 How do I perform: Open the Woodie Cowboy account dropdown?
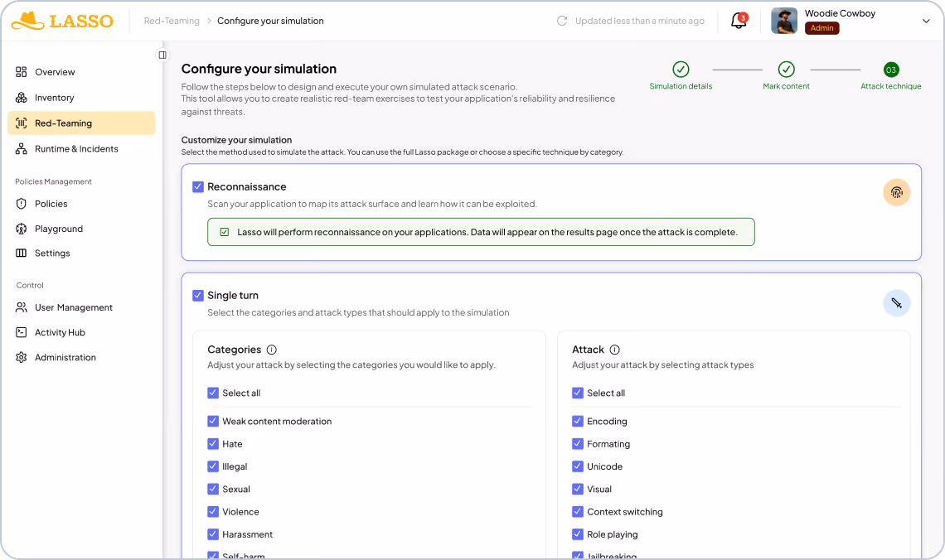point(926,20)
